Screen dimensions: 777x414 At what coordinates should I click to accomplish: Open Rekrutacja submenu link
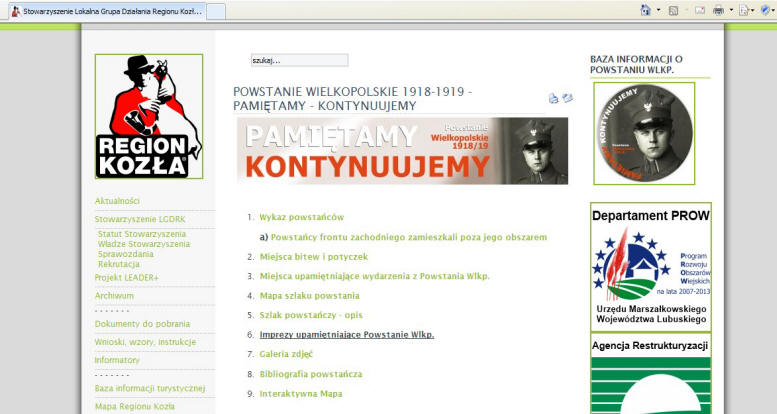118,264
